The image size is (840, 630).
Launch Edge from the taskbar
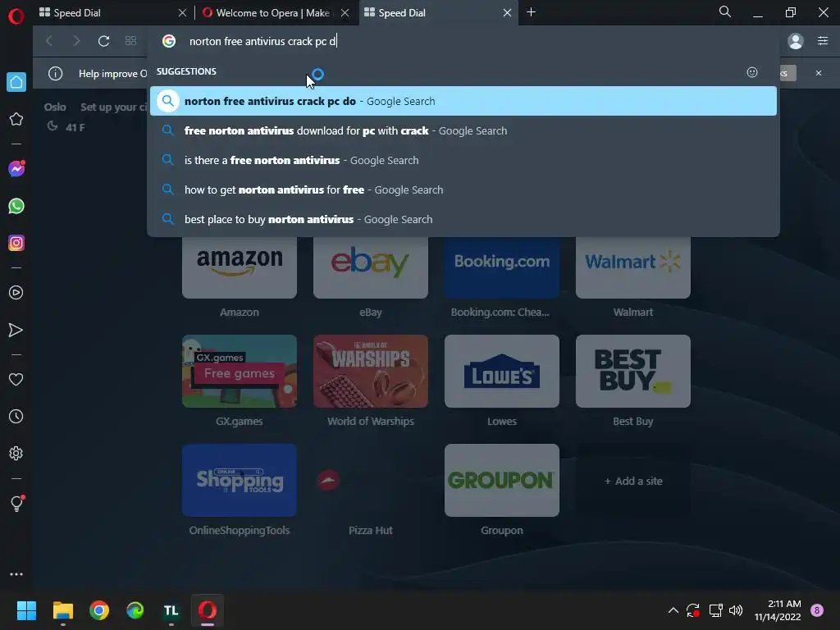[x=135, y=610]
